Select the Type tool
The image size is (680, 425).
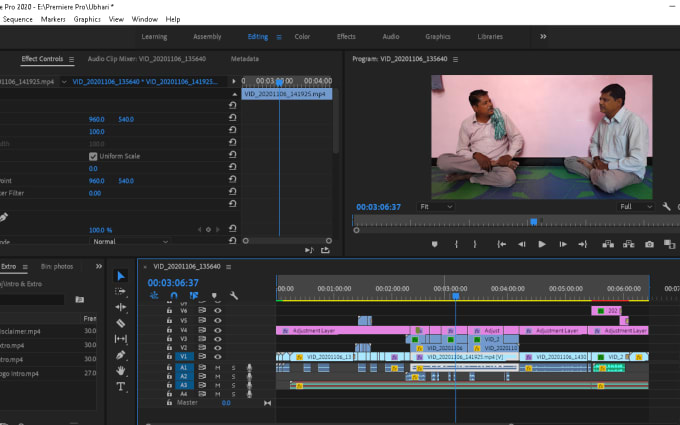tap(121, 386)
